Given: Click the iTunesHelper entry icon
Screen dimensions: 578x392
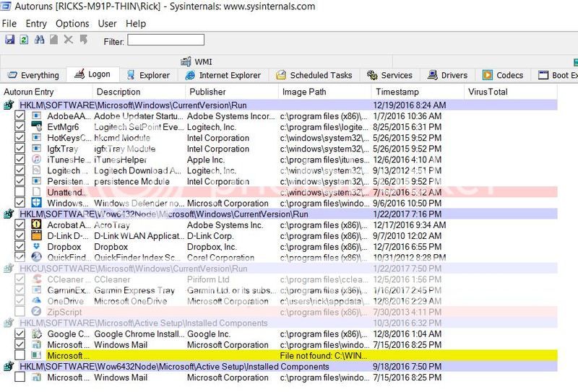Looking at the screenshot, I should (37, 160).
